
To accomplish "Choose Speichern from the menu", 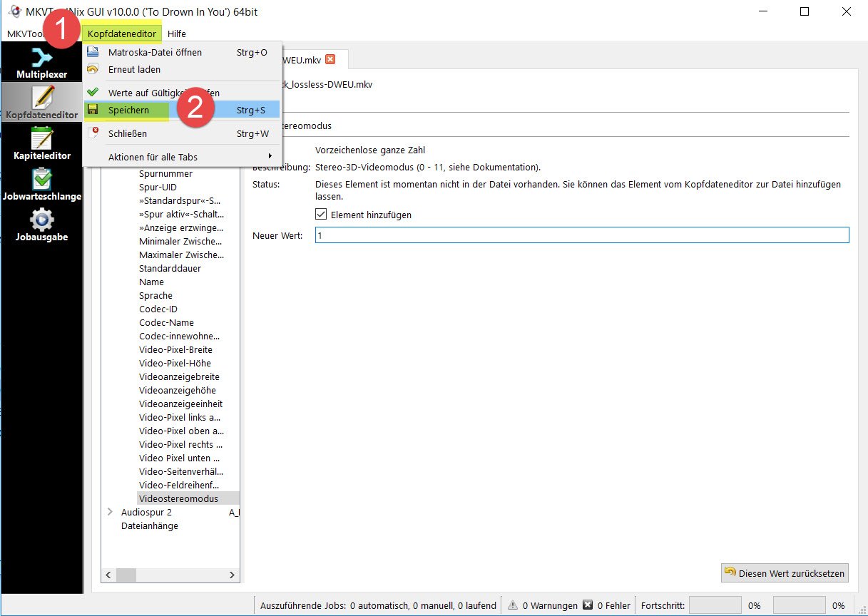I will click(x=182, y=110).
